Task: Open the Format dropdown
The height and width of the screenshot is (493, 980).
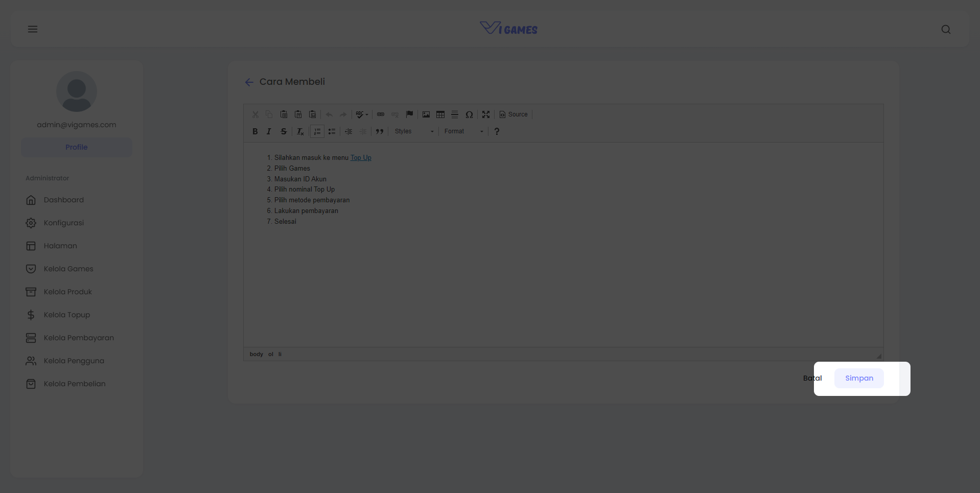Action: point(463,131)
